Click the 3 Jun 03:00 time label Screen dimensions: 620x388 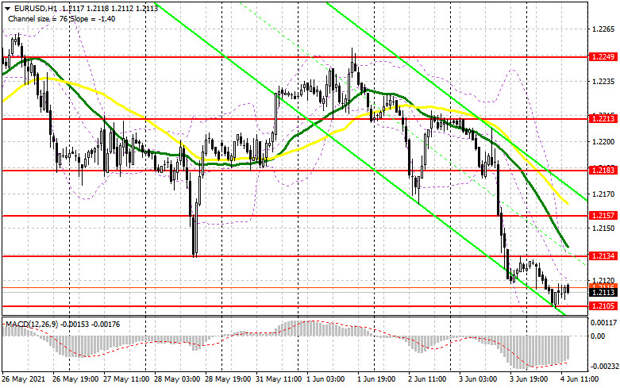click(x=478, y=379)
